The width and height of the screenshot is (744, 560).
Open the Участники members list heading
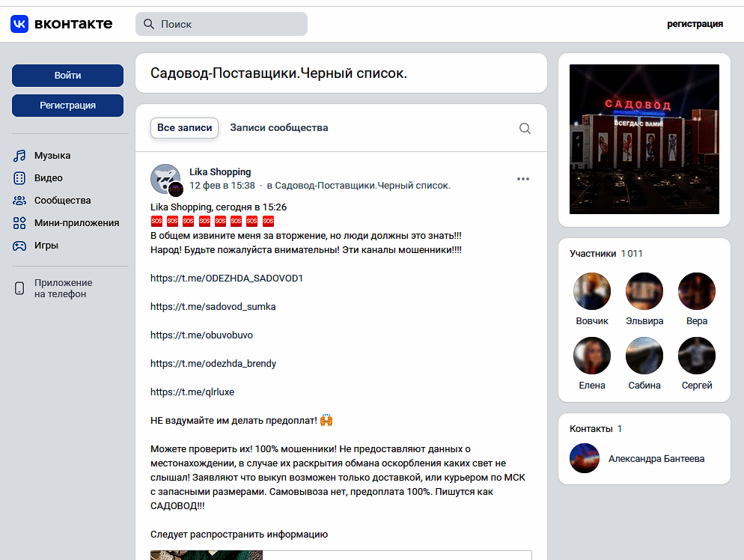(x=606, y=254)
